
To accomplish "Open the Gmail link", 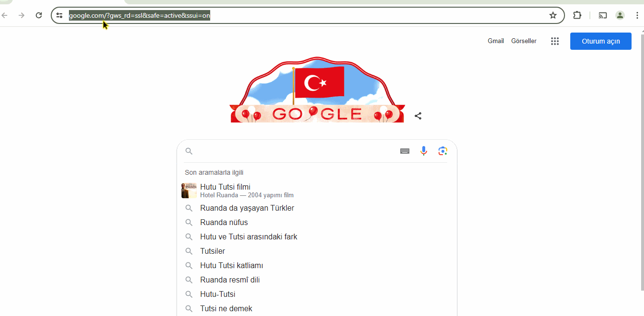I will click(496, 41).
